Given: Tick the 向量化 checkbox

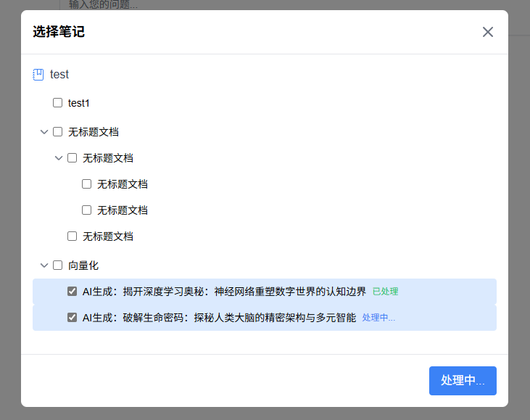Looking at the screenshot, I should point(58,265).
